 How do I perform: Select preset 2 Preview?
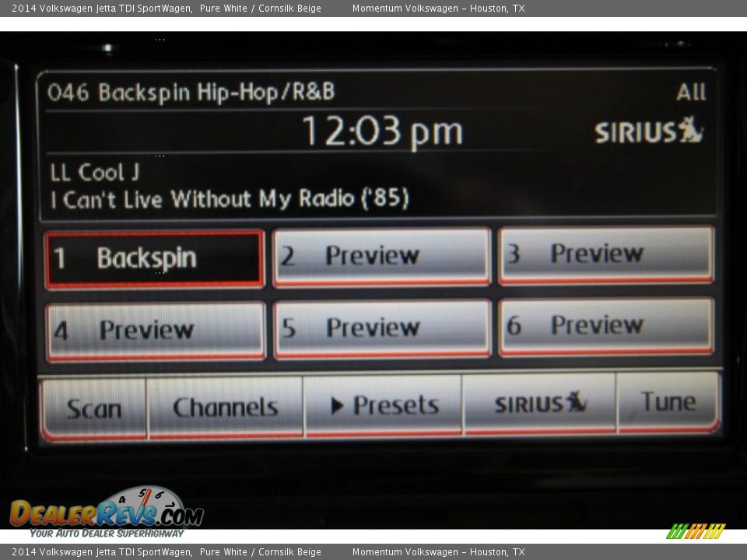pos(381,256)
